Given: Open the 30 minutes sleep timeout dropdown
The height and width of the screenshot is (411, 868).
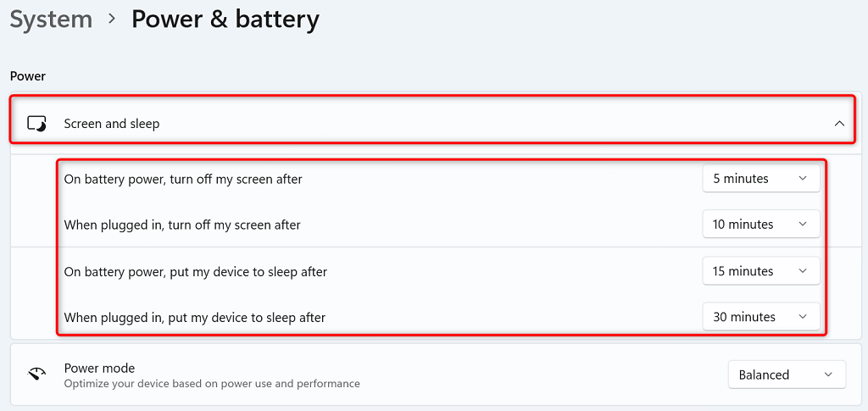Looking at the screenshot, I should [760, 317].
